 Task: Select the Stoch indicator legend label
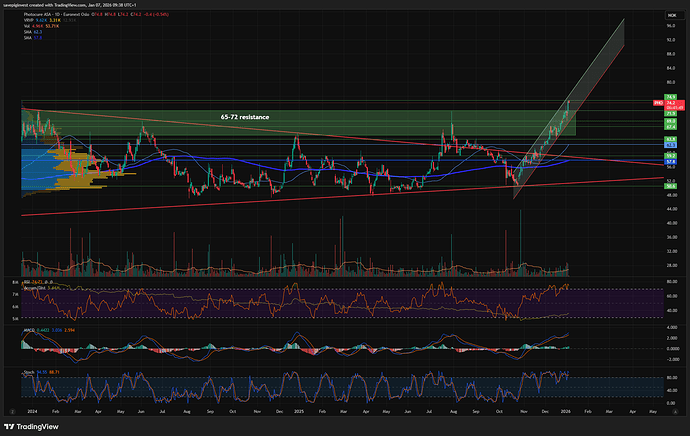[28, 370]
